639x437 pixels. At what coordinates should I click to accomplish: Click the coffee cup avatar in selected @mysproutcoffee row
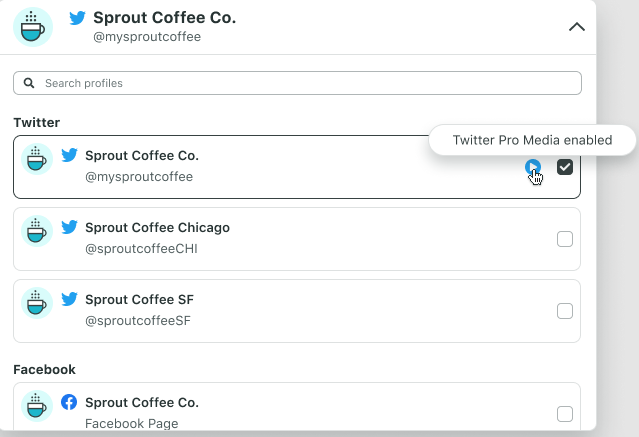(x=37, y=159)
